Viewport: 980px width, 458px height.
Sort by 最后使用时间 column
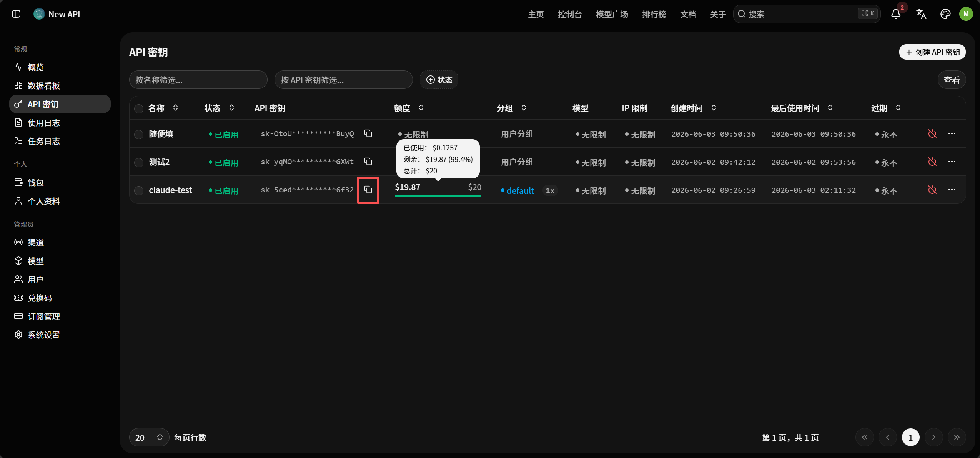coord(802,108)
